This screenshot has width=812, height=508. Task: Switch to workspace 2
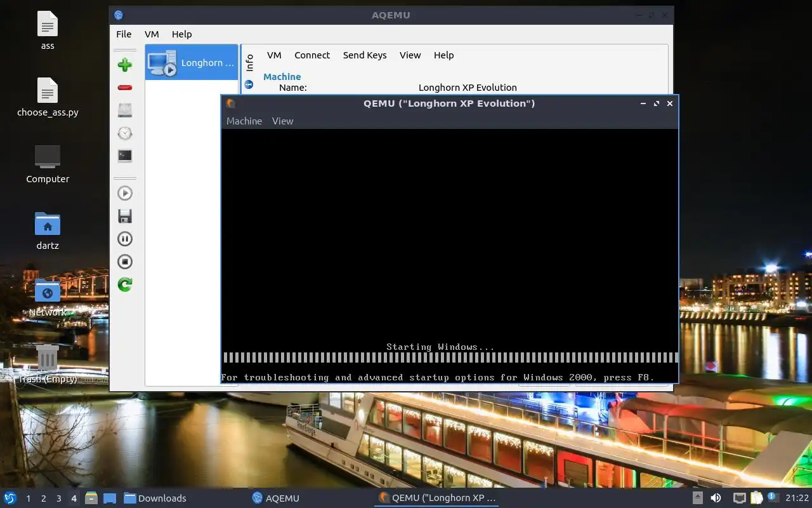pyautogui.click(x=44, y=498)
